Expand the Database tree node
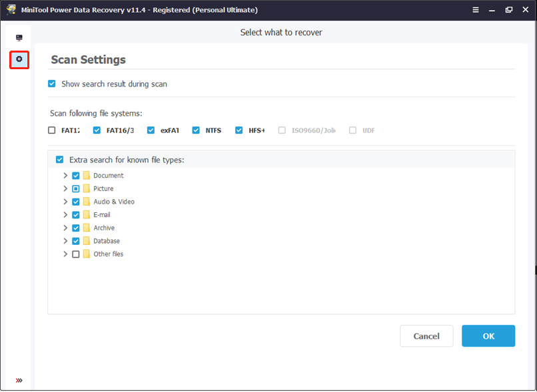 coord(65,241)
